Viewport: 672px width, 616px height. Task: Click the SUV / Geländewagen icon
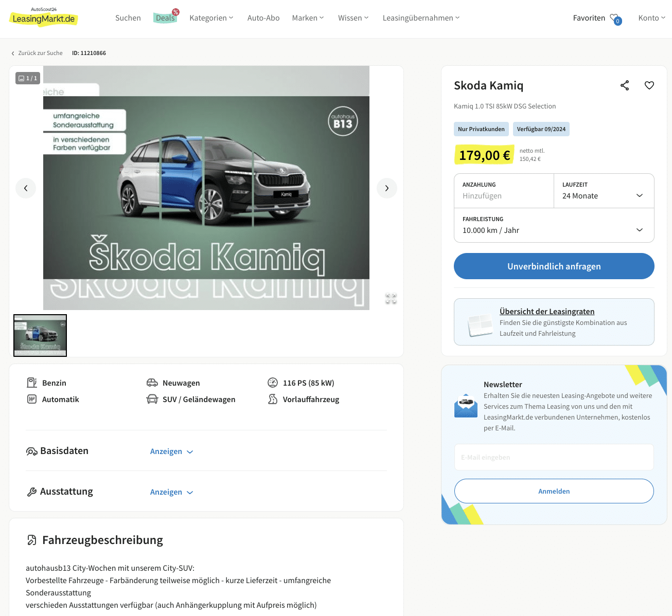click(152, 399)
